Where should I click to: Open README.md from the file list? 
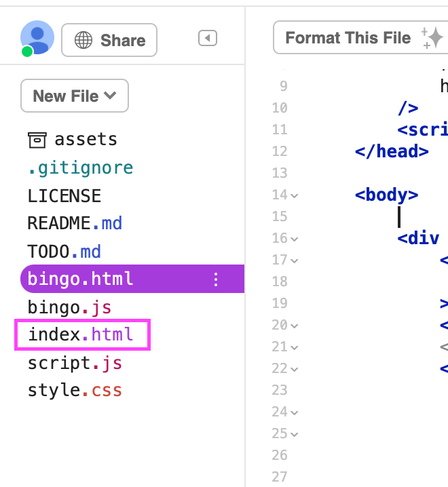point(75,223)
